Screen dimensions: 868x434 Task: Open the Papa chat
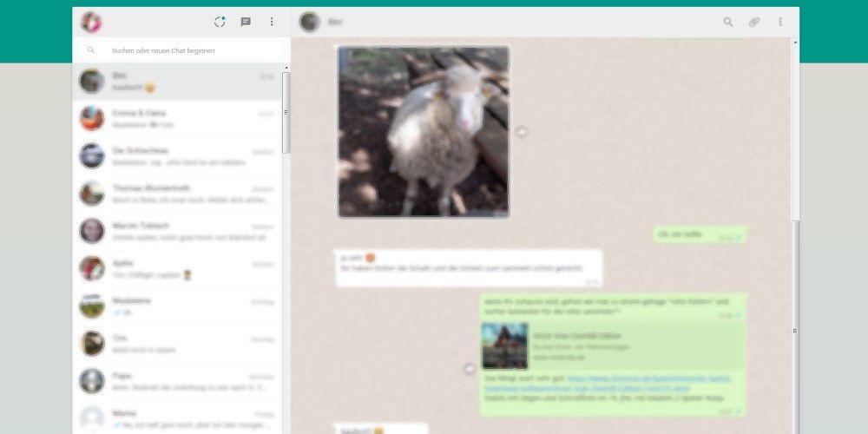point(176,381)
